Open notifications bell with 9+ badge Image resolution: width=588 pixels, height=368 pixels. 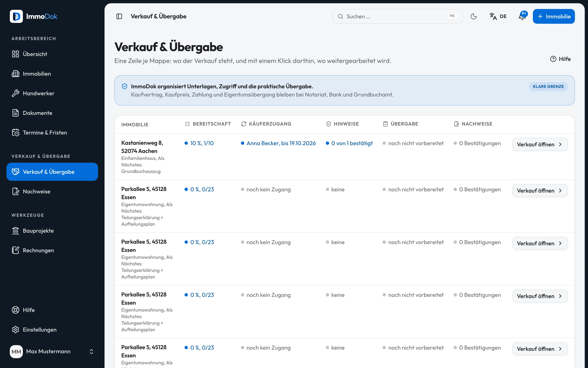click(x=522, y=16)
